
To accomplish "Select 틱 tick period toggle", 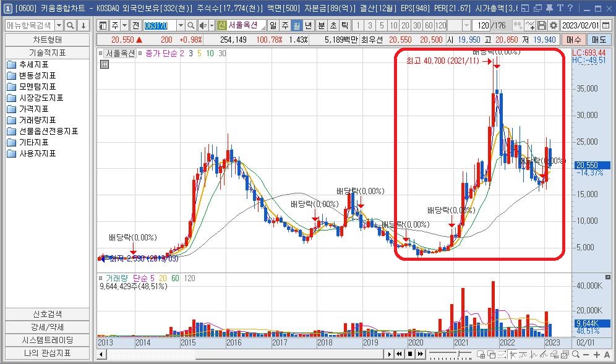I will (345, 26).
